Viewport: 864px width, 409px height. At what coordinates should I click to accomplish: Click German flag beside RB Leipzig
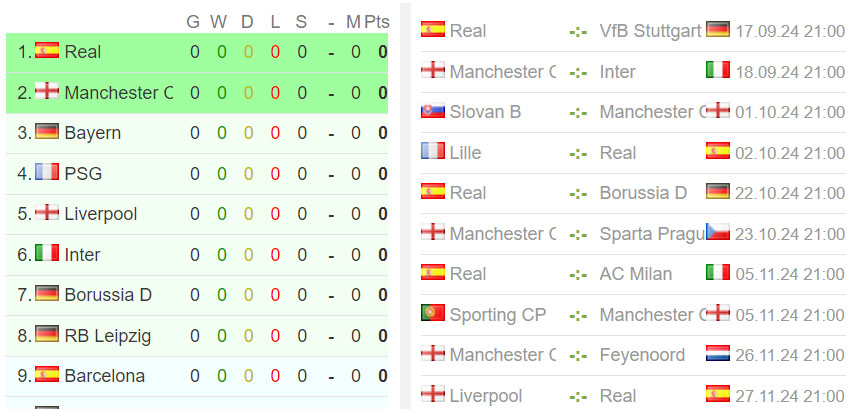(x=47, y=334)
